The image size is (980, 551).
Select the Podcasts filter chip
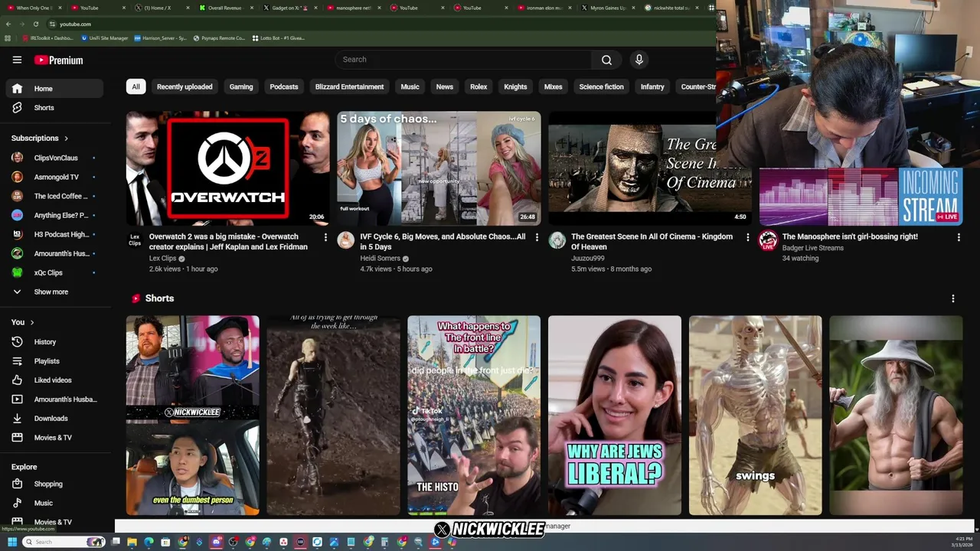284,86
